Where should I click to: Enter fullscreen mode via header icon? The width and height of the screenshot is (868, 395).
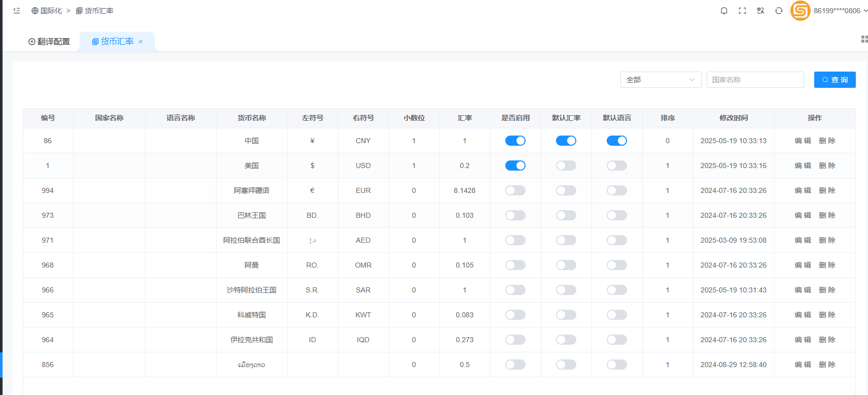(742, 11)
